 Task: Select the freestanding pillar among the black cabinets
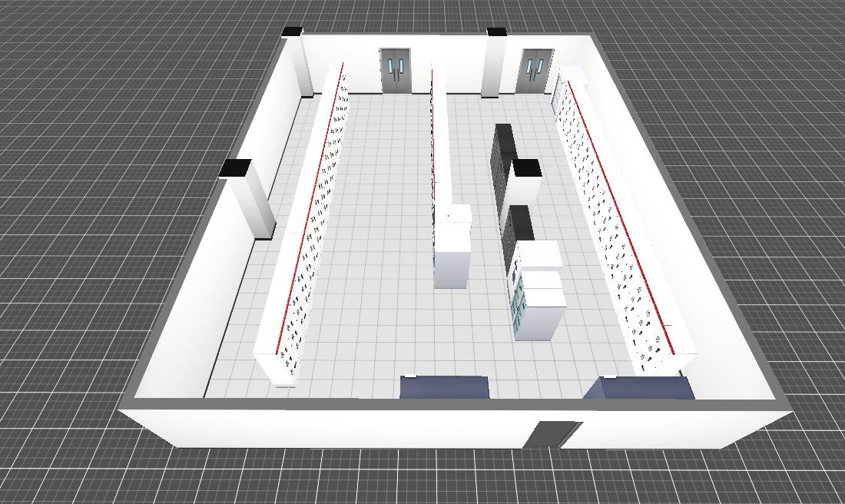526,188
